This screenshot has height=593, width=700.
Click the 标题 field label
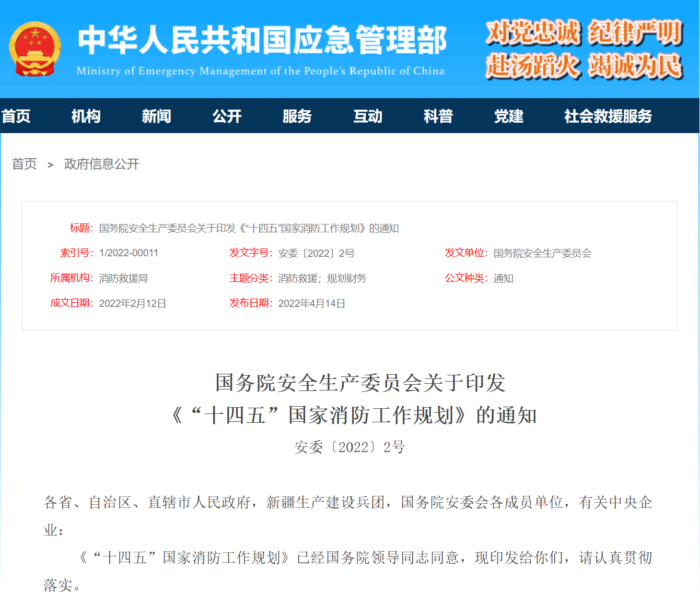pos(81,228)
